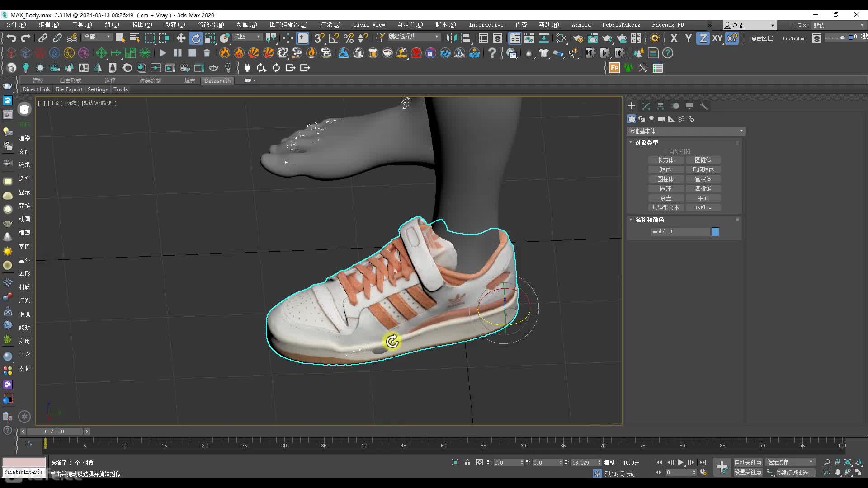This screenshot has height=488, width=868.
Task: Toggle the Selection Lock padlock
Action: pyautogui.click(x=467, y=462)
